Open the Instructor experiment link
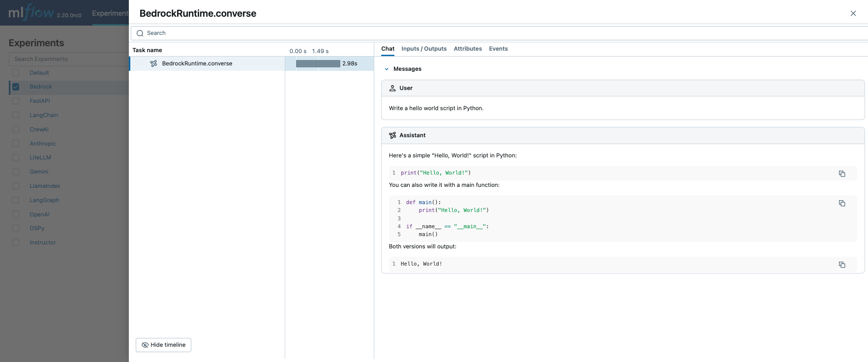Image resolution: width=868 pixels, height=362 pixels. tap(43, 242)
